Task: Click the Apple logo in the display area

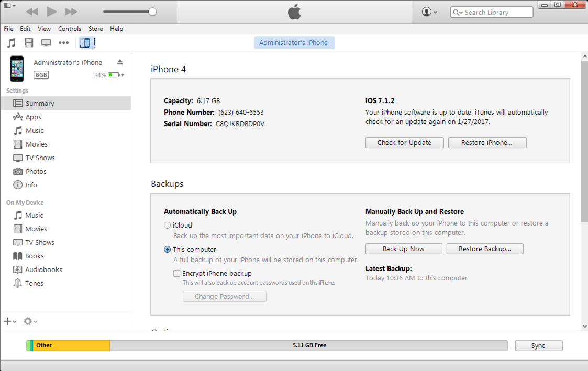Action: (x=294, y=12)
